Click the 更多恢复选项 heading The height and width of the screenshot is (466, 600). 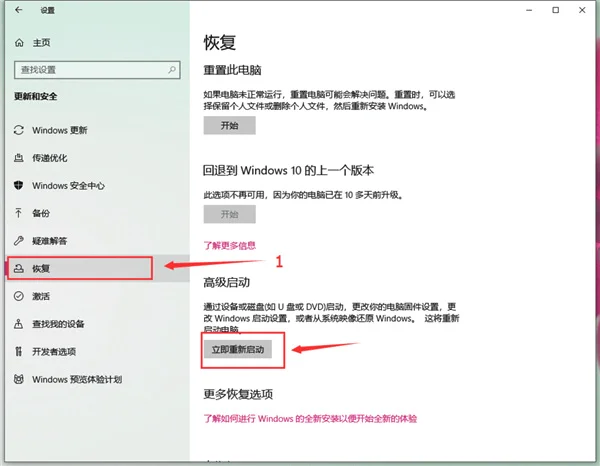point(238,394)
